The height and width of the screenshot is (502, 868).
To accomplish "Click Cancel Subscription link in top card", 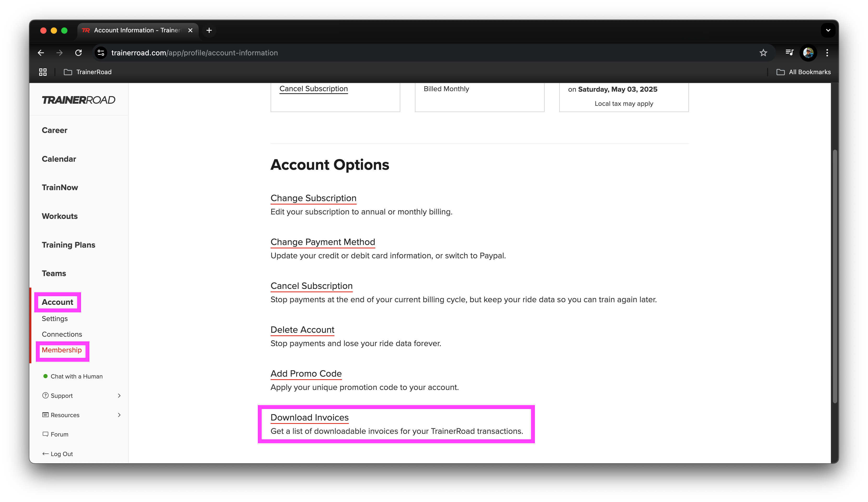I will point(313,89).
